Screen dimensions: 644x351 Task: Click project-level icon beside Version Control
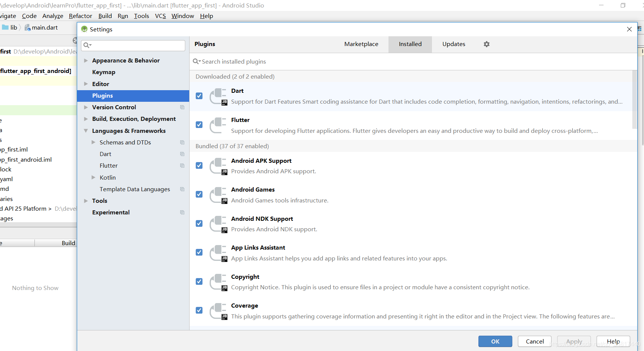(x=182, y=107)
